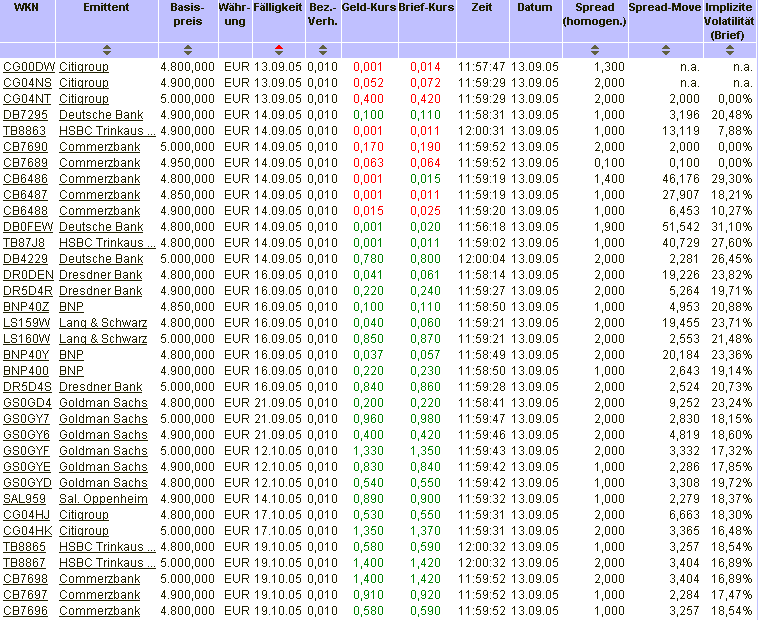The image size is (758, 620).
Task: Click WKN CB7690
Action: pyautogui.click(x=26, y=146)
